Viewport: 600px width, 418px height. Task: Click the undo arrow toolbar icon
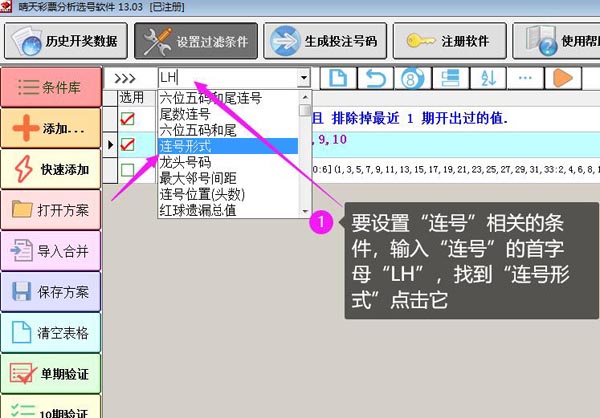[376, 78]
